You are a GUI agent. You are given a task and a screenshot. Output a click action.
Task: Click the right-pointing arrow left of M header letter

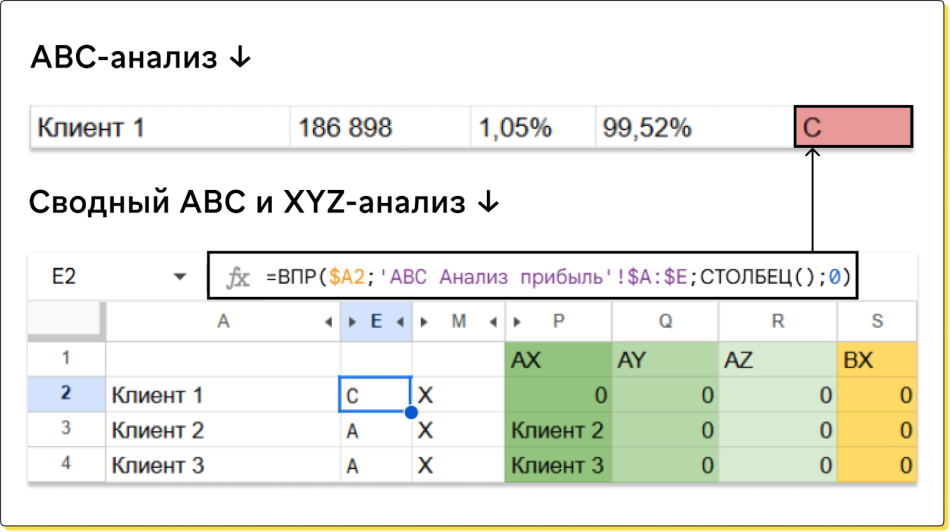tap(424, 322)
